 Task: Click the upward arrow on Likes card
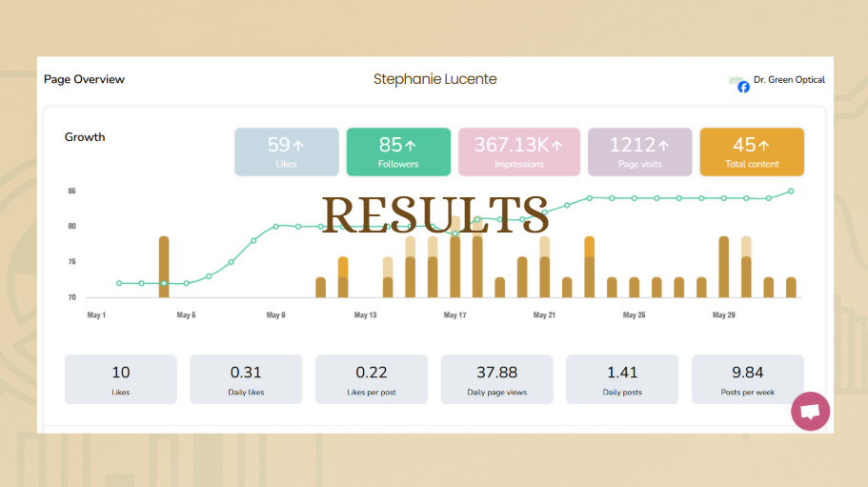[298, 146]
